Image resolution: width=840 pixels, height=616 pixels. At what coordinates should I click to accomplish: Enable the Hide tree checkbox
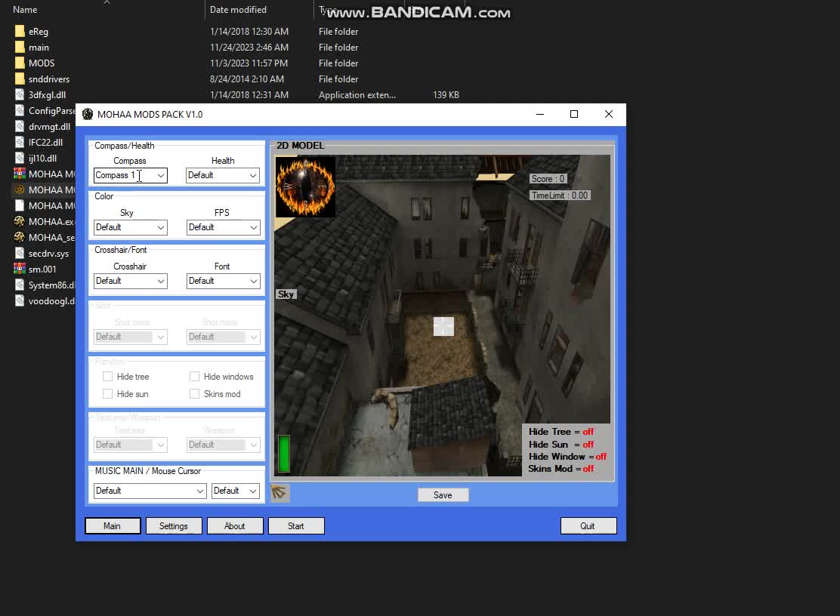tap(108, 376)
